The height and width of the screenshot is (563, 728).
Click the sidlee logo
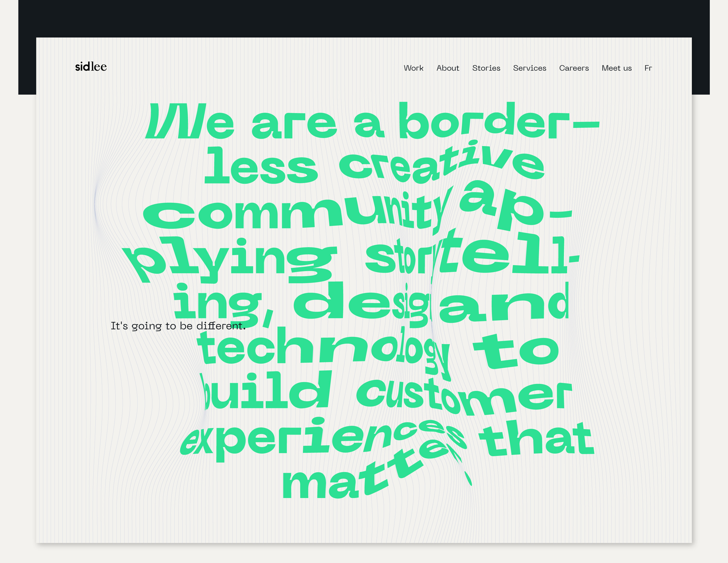[x=91, y=67]
